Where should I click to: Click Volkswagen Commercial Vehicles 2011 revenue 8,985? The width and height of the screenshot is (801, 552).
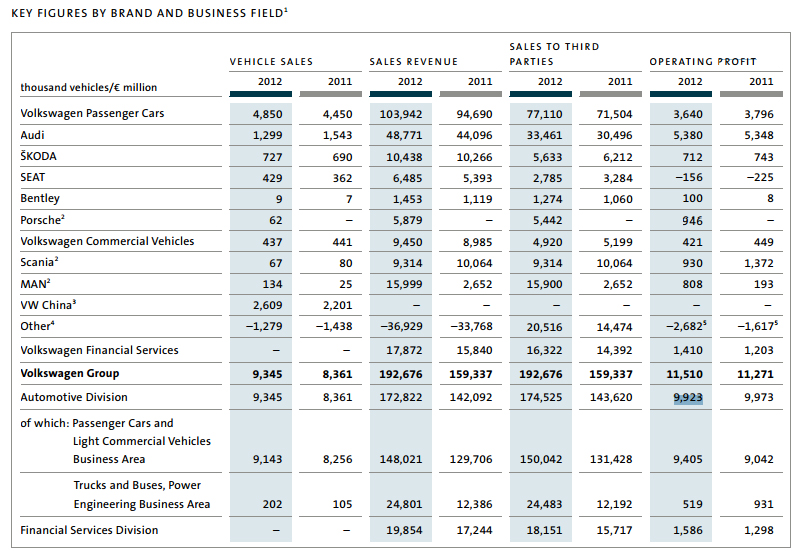(477, 242)
